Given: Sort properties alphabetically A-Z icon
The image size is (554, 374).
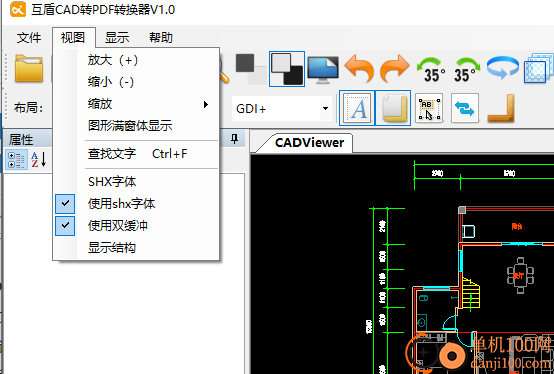Looking at the screenshot, I should [38, 159].
